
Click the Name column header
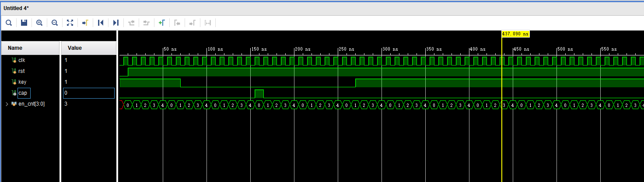click(15, 48)
